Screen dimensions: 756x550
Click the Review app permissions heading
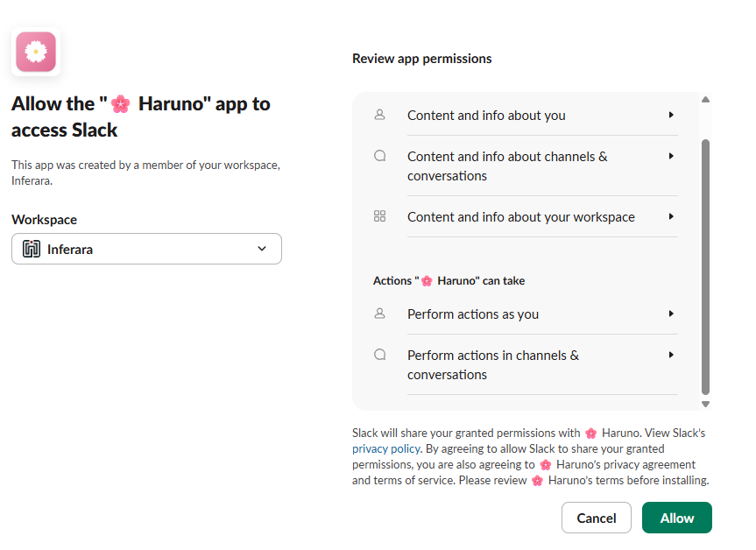point(422,59)
